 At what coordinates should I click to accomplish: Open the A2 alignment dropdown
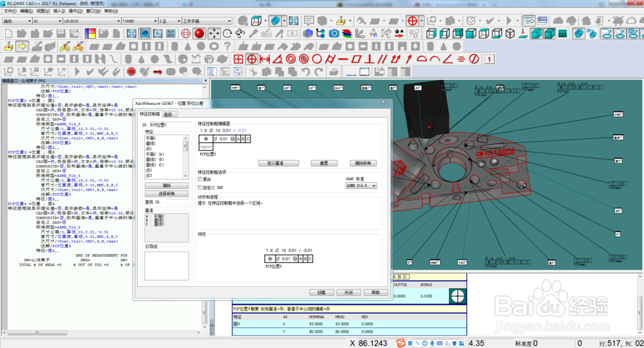pos(47,21)
